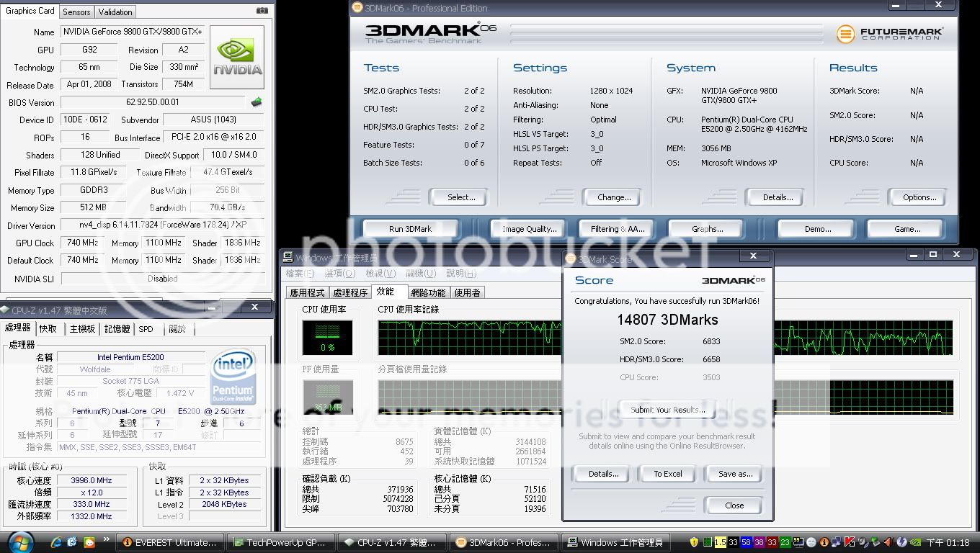Click the NVIDIA tray icon near the clock
980x553 pixels.
coord(914,542)
